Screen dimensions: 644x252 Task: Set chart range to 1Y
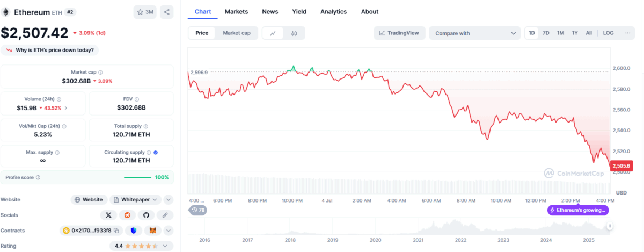point(575,33)
